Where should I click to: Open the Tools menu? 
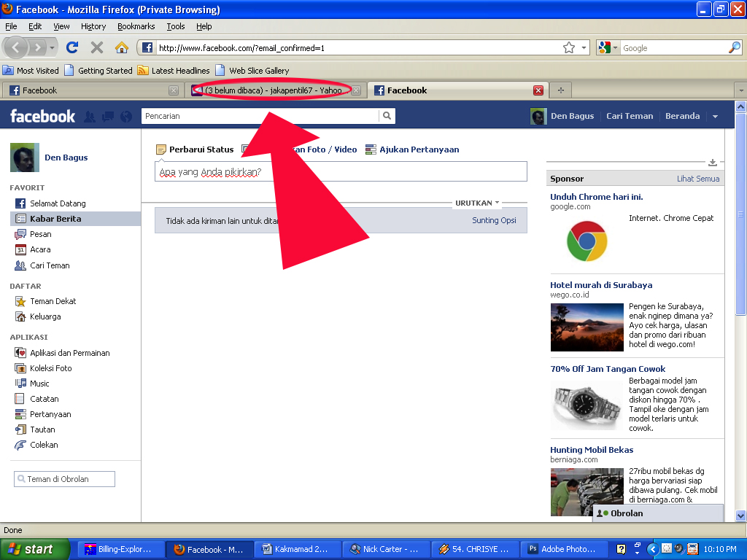[x=175, y=26]
